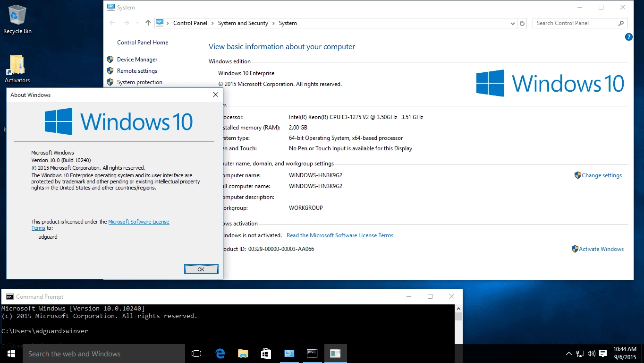The width and height of the screenshot is (644, 363).
Task: Read the Microsoft Software License Terms in System window
Action: 340,235
